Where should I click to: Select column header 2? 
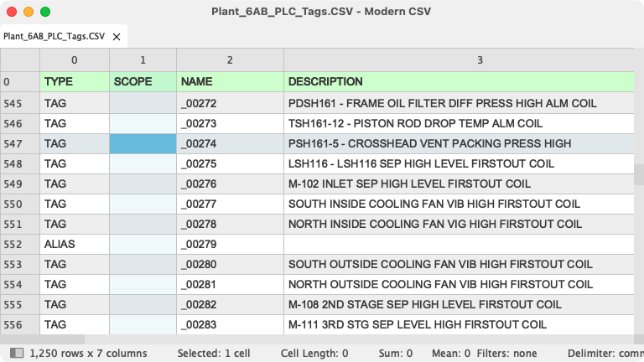tap(230, 60)
